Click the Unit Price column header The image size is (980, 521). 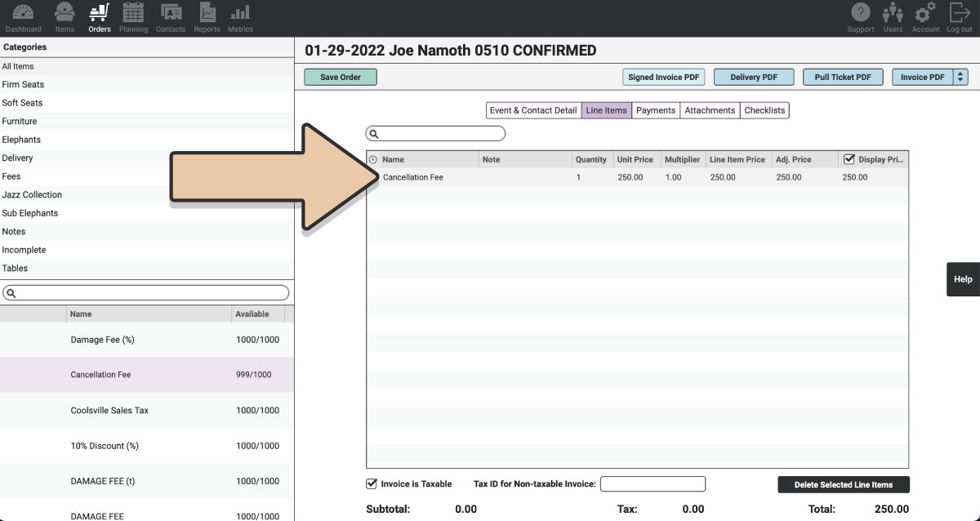635,159
